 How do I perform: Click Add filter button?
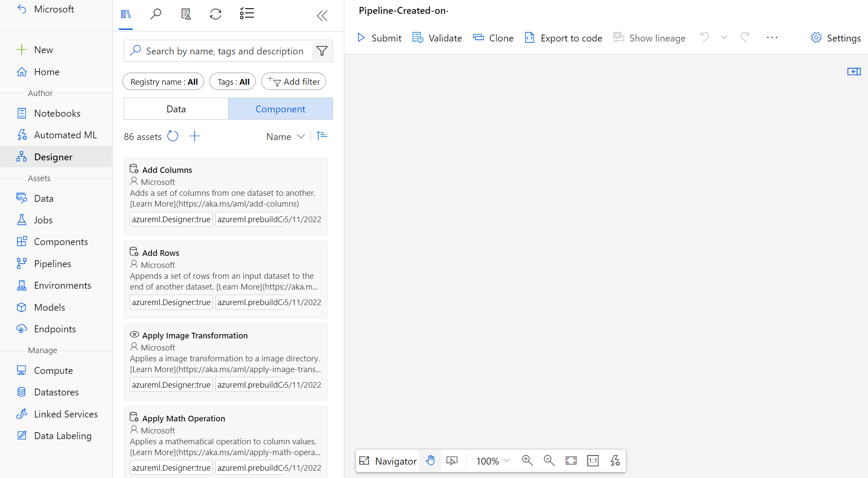(x=294, y=81)
